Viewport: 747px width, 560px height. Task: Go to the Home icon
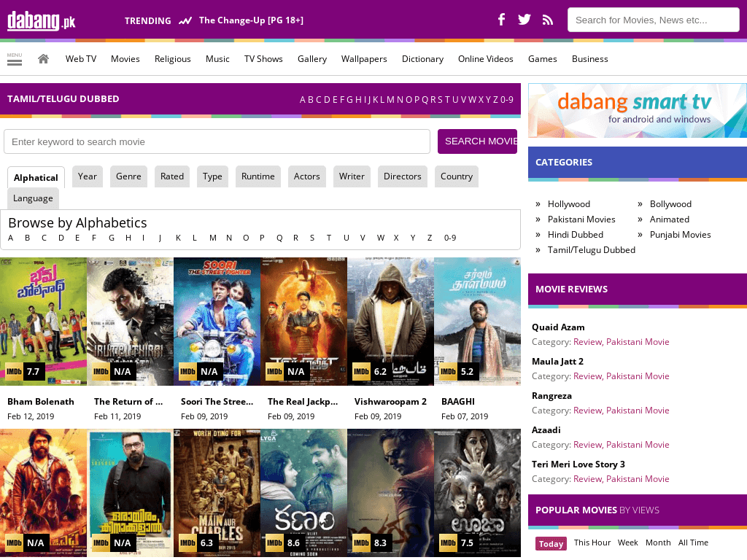click(x=43, y=58)
